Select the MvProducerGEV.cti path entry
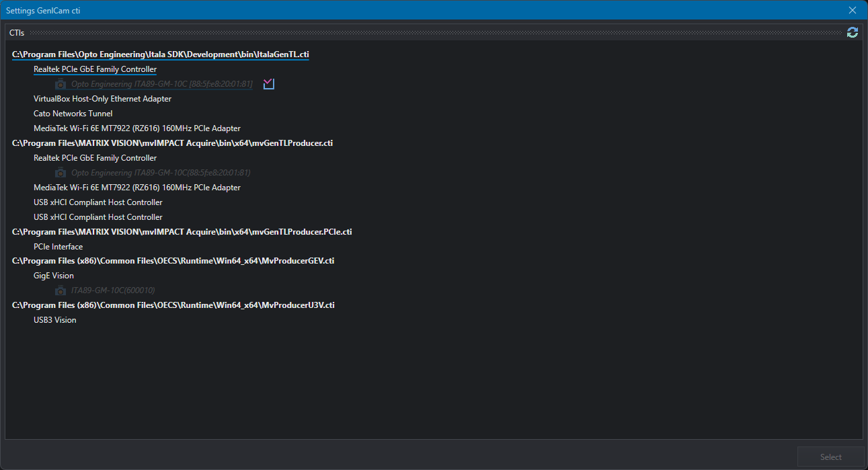The image size is (868, 470). pos(173,261)
